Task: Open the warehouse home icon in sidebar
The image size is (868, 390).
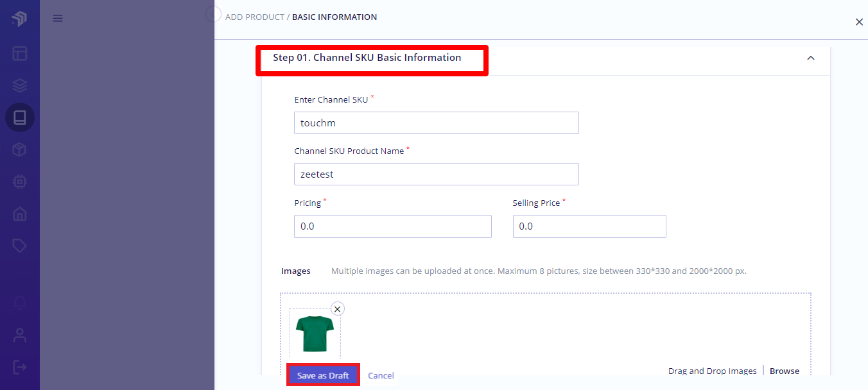Action: pos(20,214)
